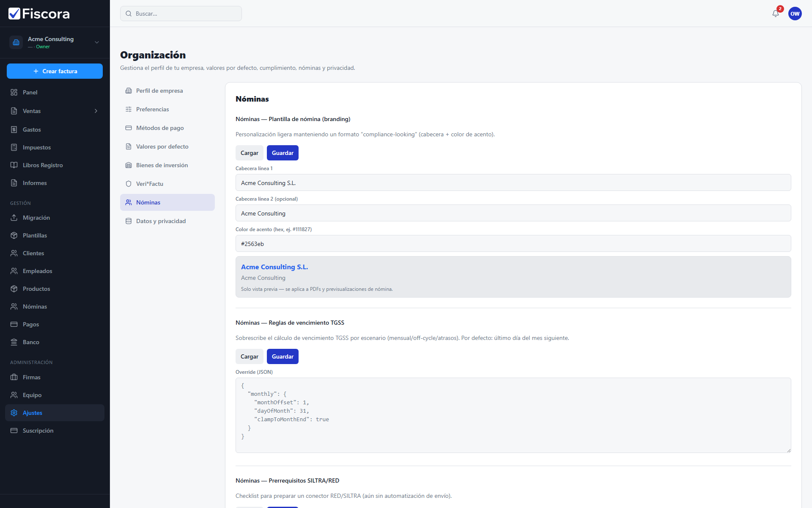Open the Veri*Factu shield icon
This screenshot has width=812, height=508.
coord(129,184)
